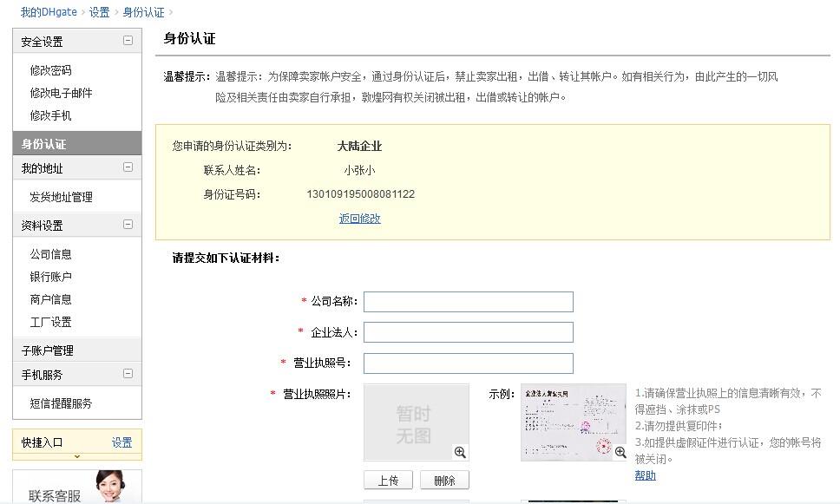Click inside the 公司名称 input field
Viewport: 840px width, 504px height.
[468, 301]
